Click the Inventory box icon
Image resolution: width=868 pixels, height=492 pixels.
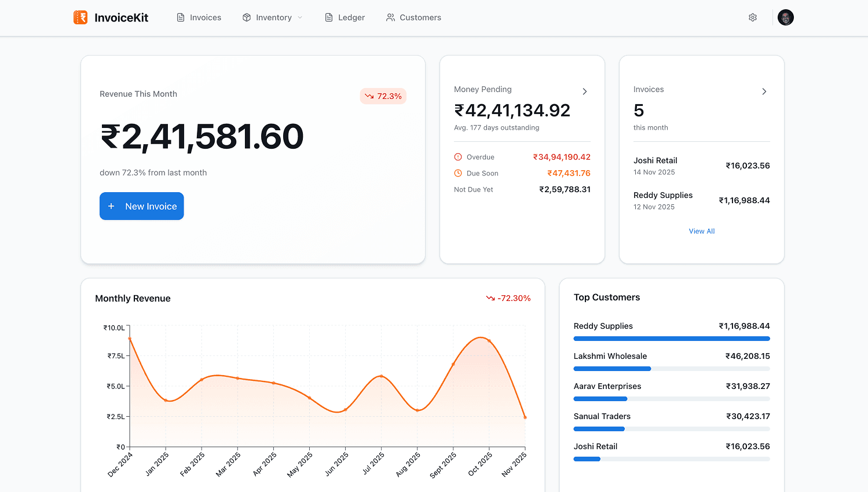click(x=246, y=17)
